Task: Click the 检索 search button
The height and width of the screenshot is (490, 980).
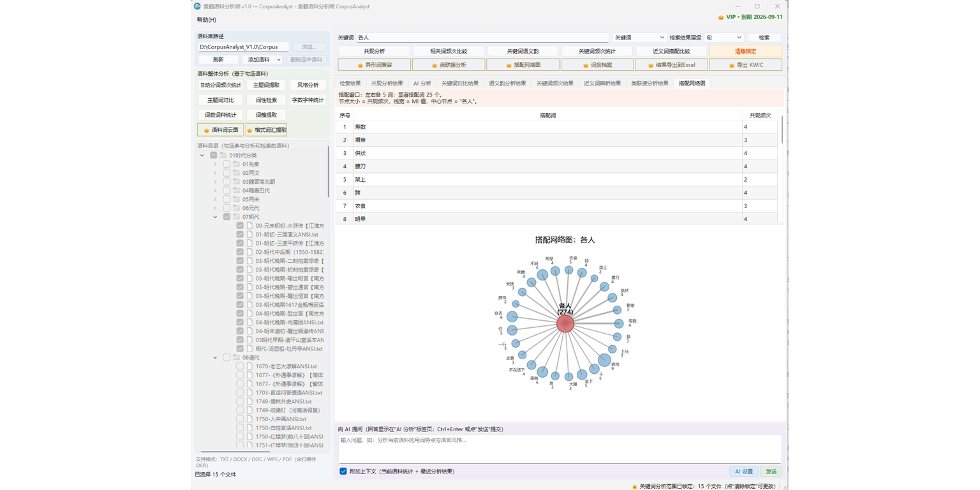Action: (x=764, y=38)
